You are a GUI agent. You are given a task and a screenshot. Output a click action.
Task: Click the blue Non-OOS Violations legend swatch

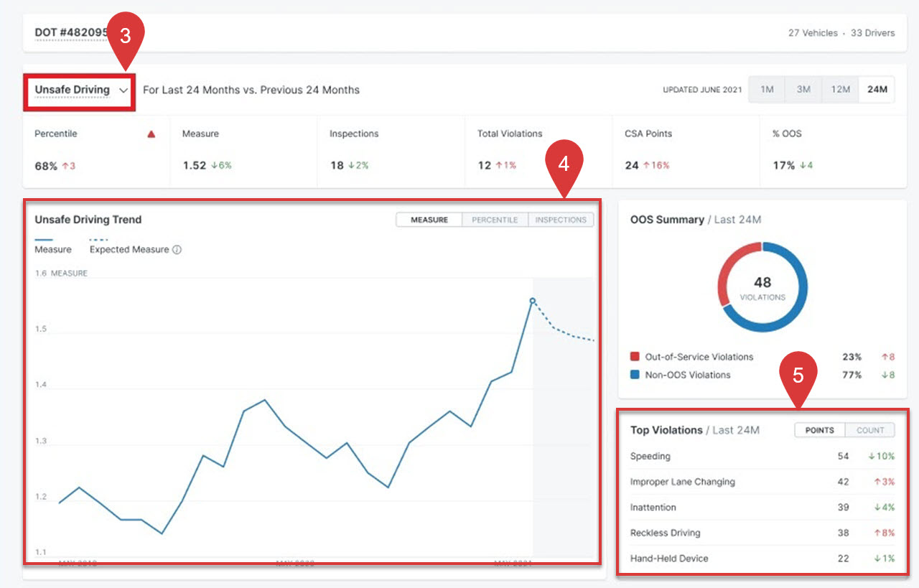click(635, 375)
